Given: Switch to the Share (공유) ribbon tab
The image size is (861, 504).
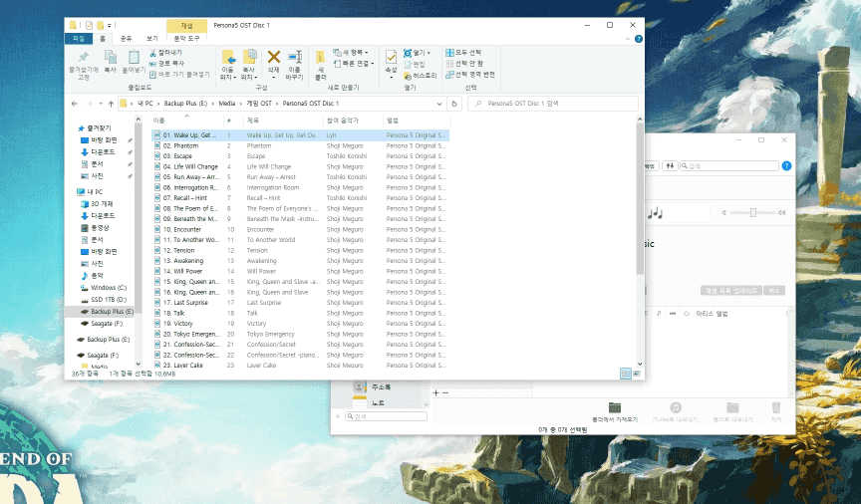Looking at the screenshot, I should coord(126,39).
